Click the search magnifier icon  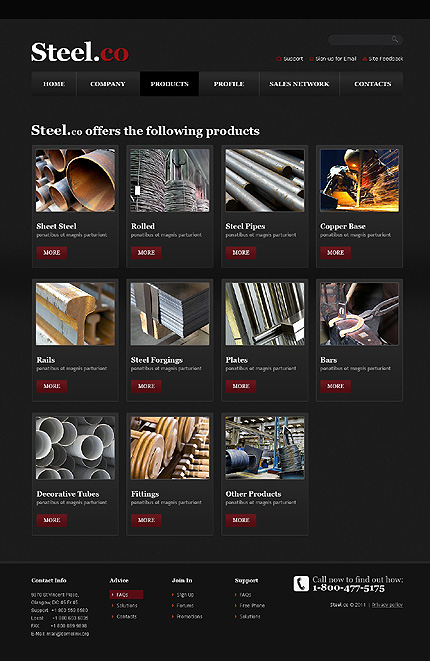click(395, 39)
